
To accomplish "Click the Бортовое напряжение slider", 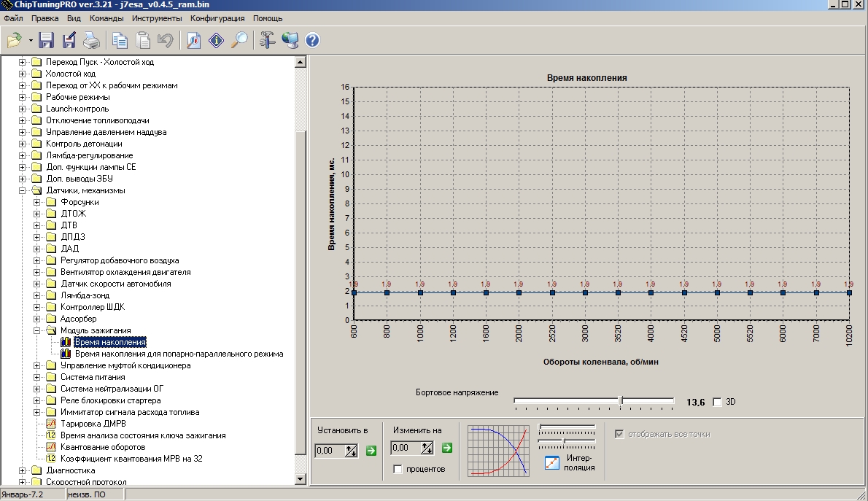I will [594, 400].
